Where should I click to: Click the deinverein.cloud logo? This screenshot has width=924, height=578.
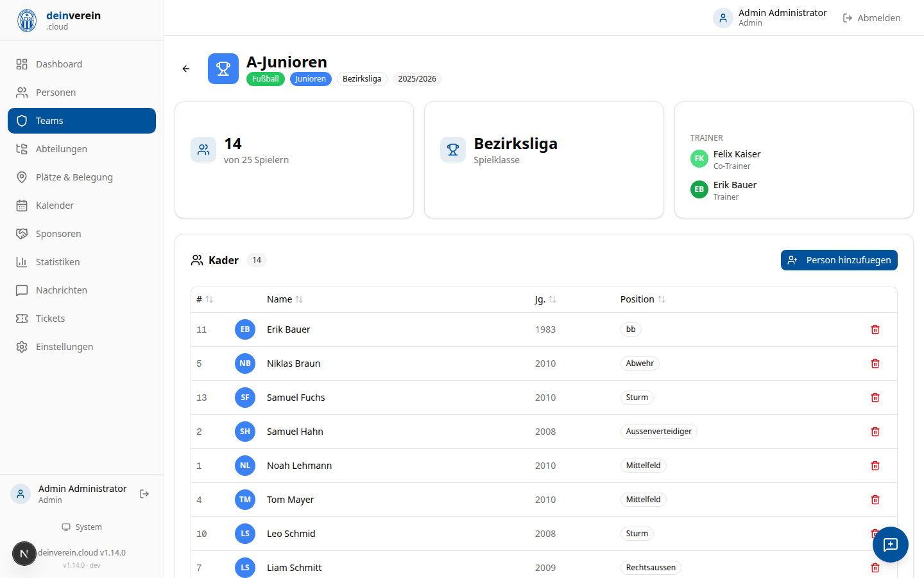coord(27,21)
